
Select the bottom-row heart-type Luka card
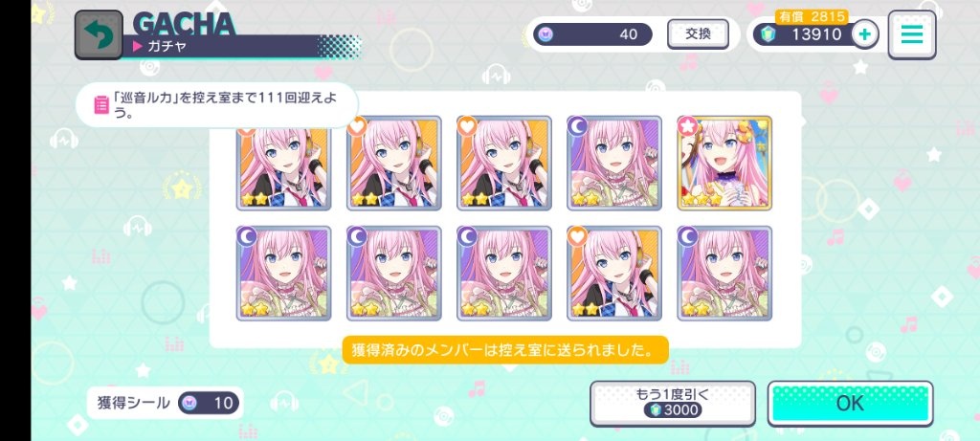coord(614,273)
